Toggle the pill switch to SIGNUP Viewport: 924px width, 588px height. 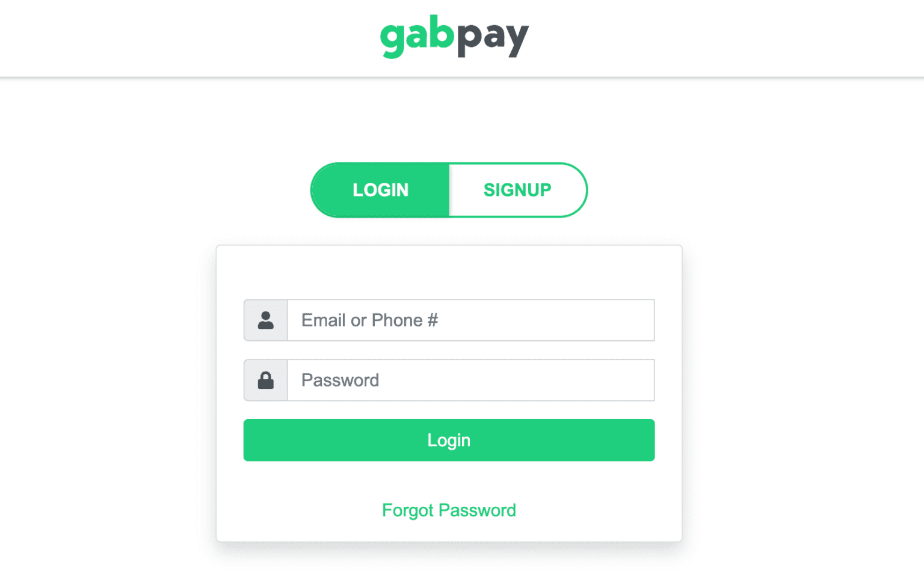[518, 190]
